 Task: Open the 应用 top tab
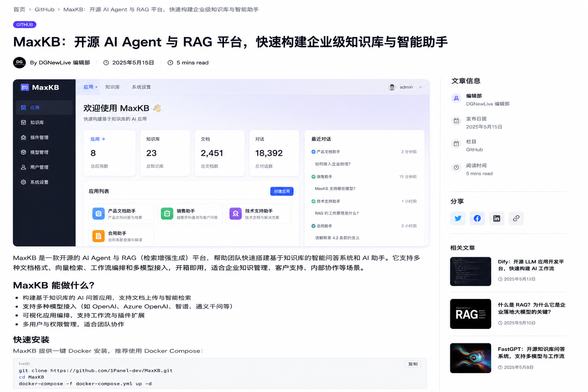click(90, 87)
